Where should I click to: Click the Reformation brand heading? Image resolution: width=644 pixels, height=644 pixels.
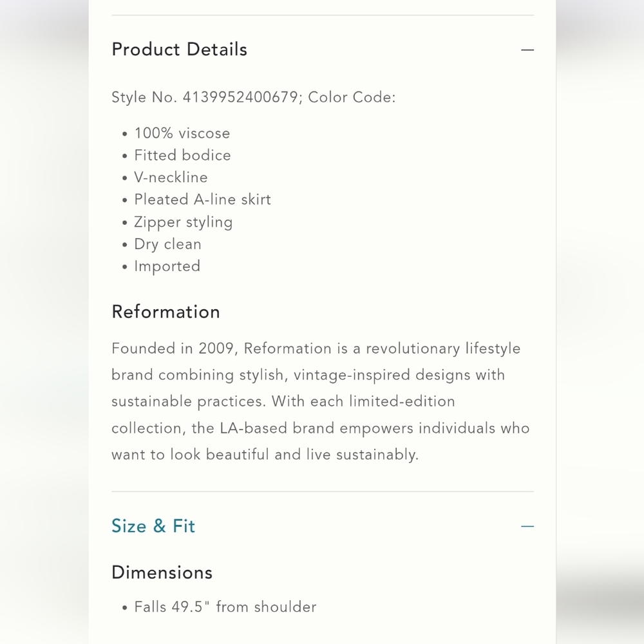point(166,312)
